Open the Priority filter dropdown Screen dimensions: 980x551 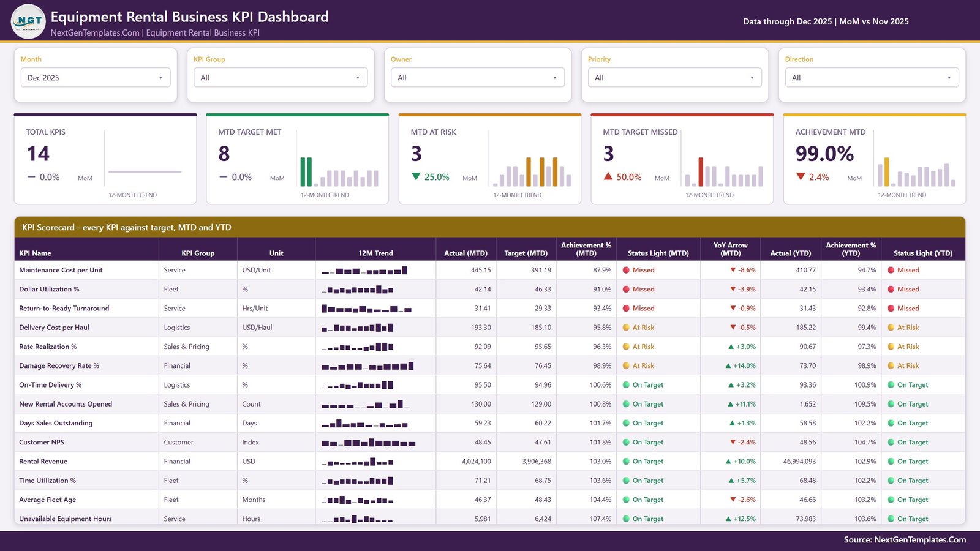pyautogui.click(x=675, y=78)
